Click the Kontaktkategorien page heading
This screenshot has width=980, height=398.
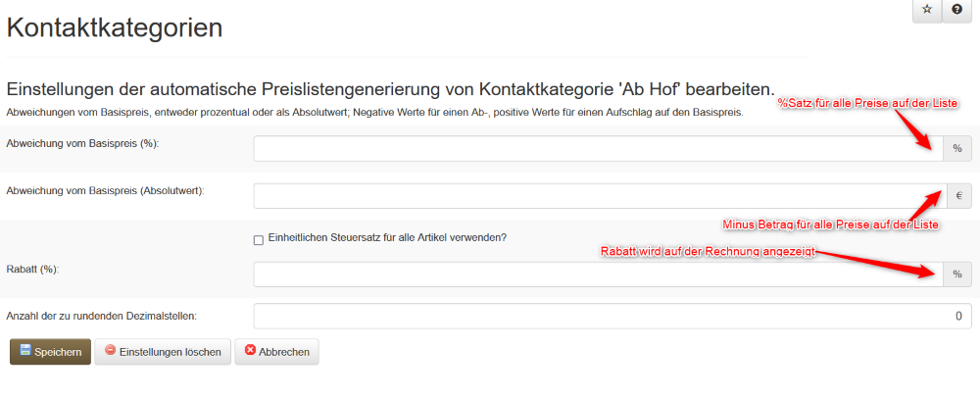point(115,27)
